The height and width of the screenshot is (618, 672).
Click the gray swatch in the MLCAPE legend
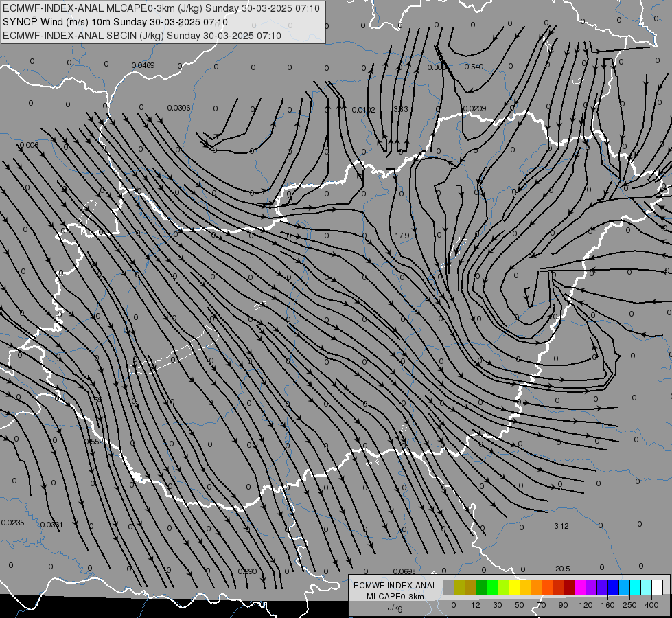coord(449,587)
